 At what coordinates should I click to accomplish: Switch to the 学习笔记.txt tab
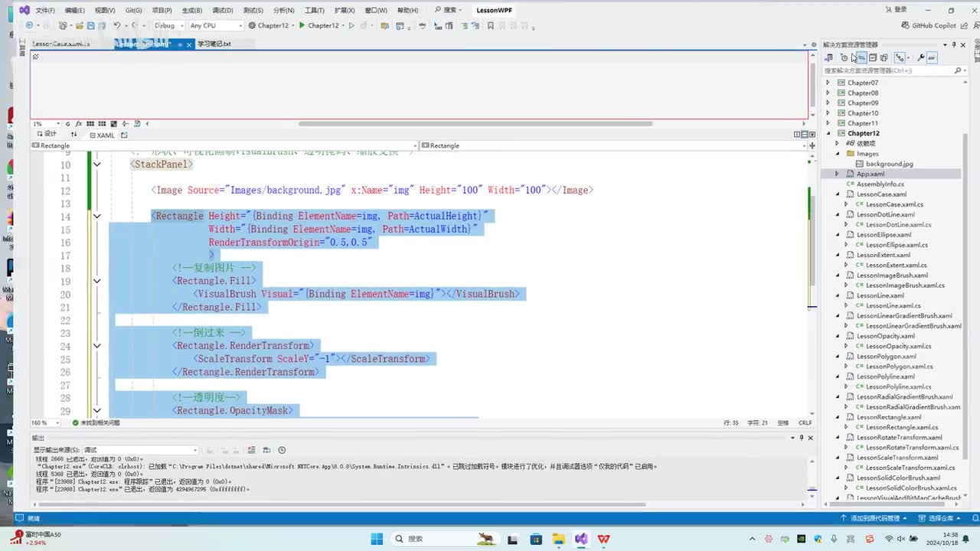pyautogui.click(x=214, y=44)
